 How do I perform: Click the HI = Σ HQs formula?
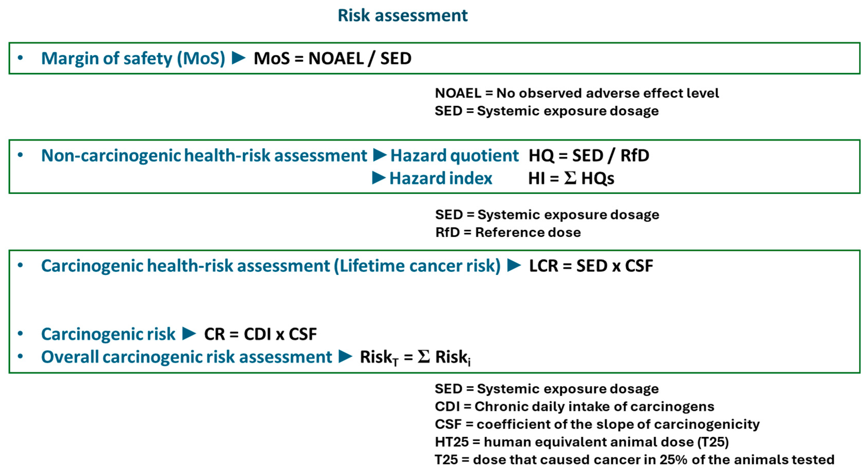pyautogui.click(x=571, y=178)
